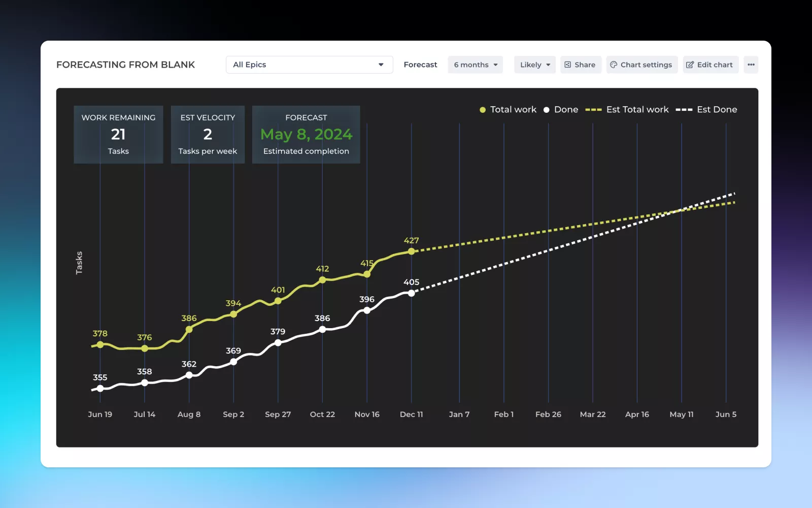Click the Share icon in toolbar
Image resolution: width=812 pixels, height=508 pixels.
[x=568, y=65]
